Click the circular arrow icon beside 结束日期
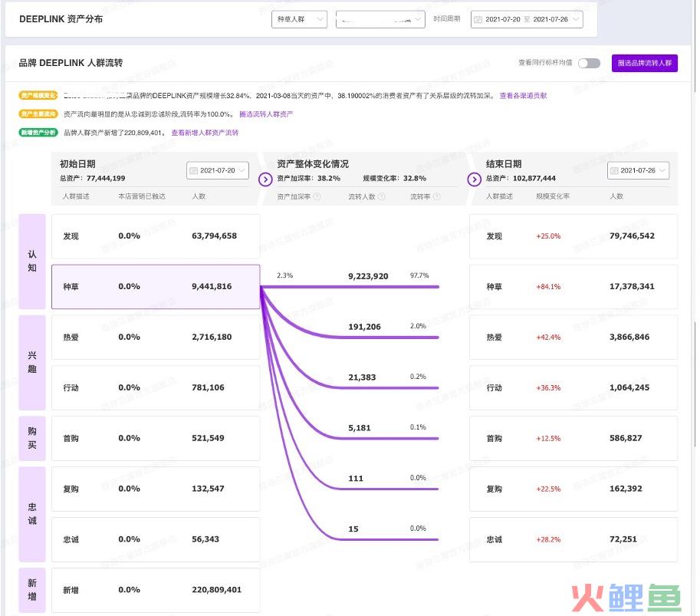 (x=474, y=180)
